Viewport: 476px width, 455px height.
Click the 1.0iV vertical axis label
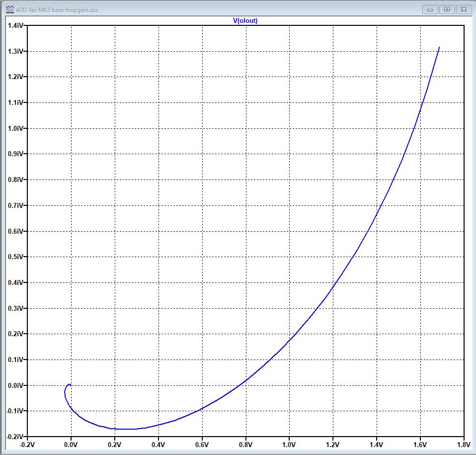(16, 128)
